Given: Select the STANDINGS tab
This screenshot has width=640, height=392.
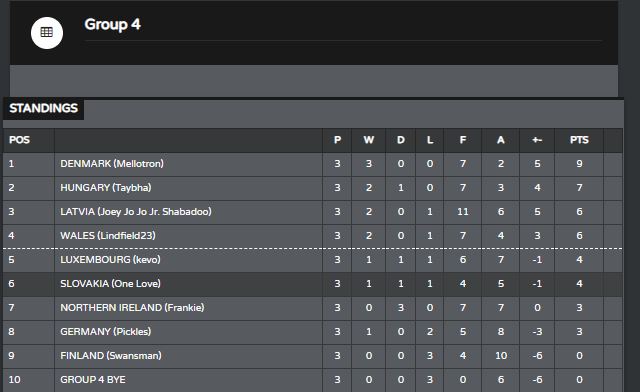Looking at the screenshot, I should (x=43, y=108).
